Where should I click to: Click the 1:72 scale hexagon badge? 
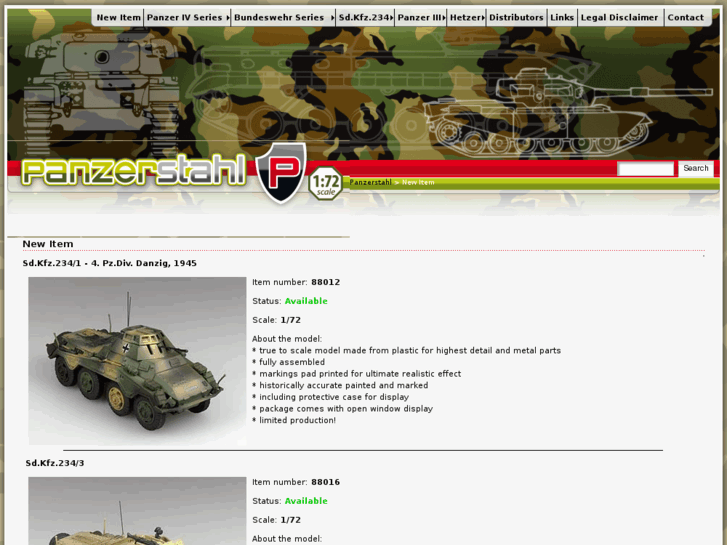[325, 184]
